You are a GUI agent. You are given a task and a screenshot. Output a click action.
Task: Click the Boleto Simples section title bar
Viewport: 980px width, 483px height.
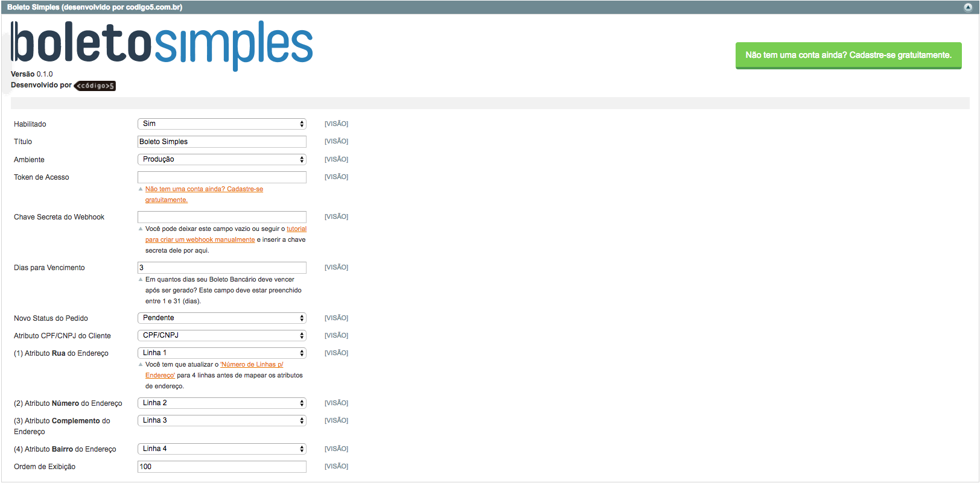click(x=490, y=7)
